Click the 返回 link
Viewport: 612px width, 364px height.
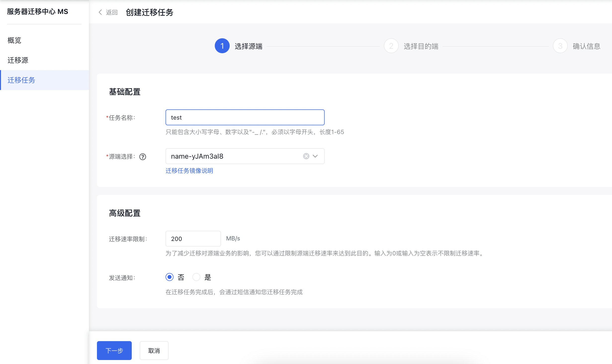pos(112,12)
